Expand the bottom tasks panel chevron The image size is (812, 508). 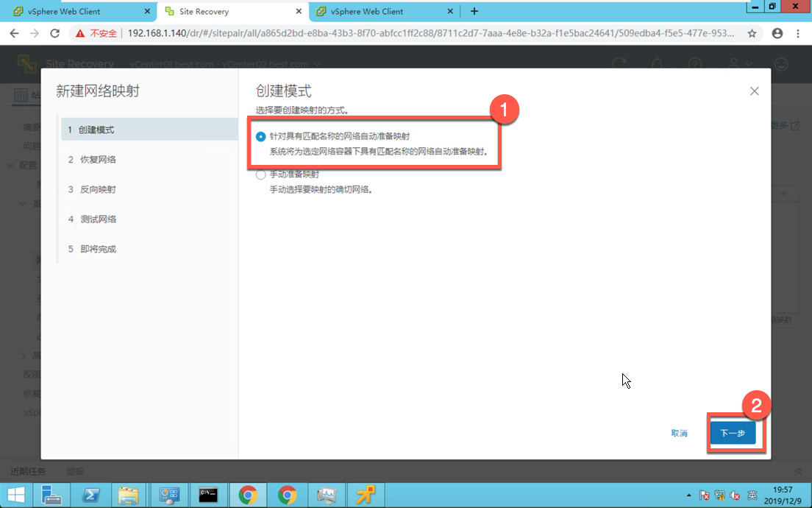point(798,472)
